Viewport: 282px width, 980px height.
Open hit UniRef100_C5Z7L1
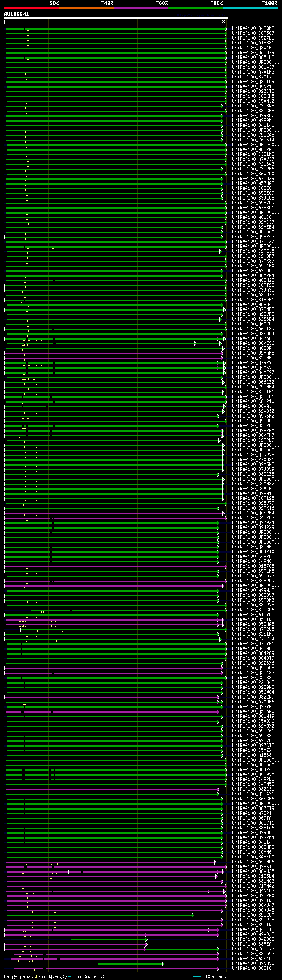tap(253, 38)
